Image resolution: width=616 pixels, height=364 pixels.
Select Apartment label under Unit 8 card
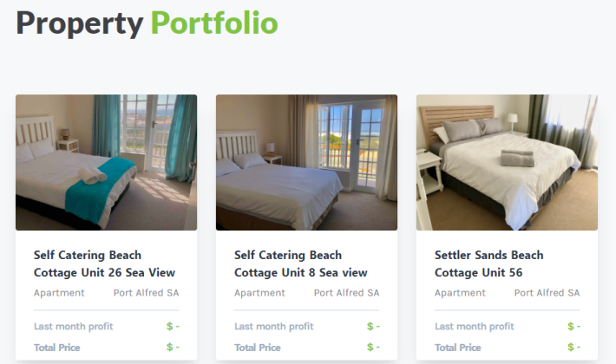tap(259, 293)
